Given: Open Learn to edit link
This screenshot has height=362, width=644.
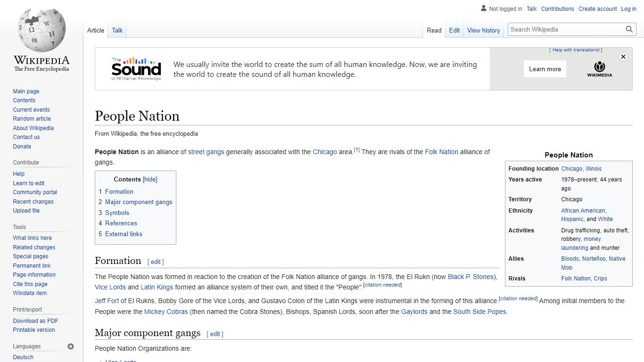Looking at the screenshot, I should [29, 183].
